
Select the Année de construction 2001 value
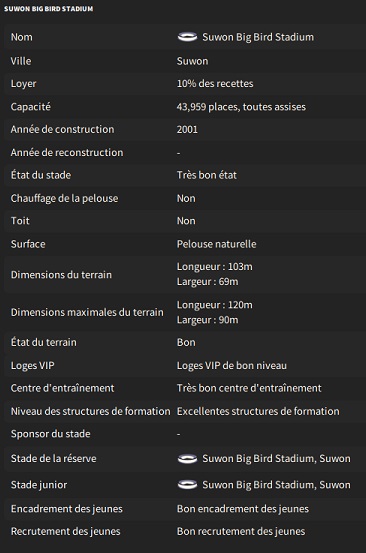click(x=187, y=129)
